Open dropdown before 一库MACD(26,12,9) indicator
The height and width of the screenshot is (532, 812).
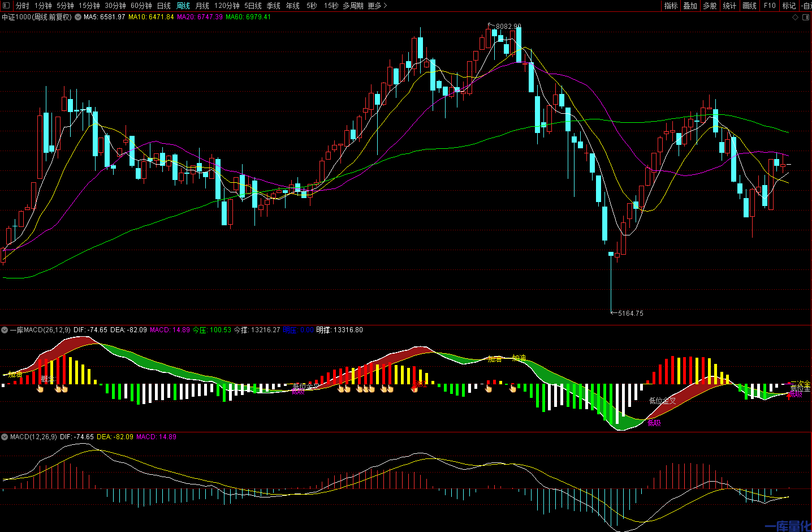tap(5, 330)
